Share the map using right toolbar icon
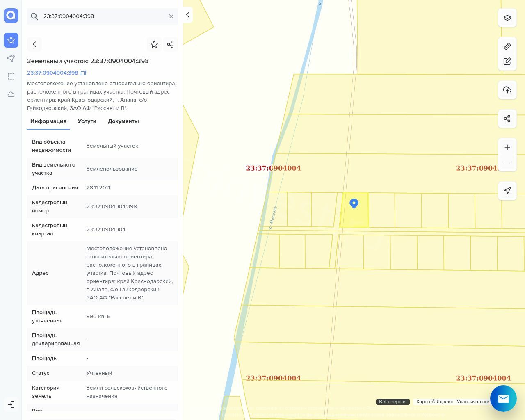 pos(507,119)
